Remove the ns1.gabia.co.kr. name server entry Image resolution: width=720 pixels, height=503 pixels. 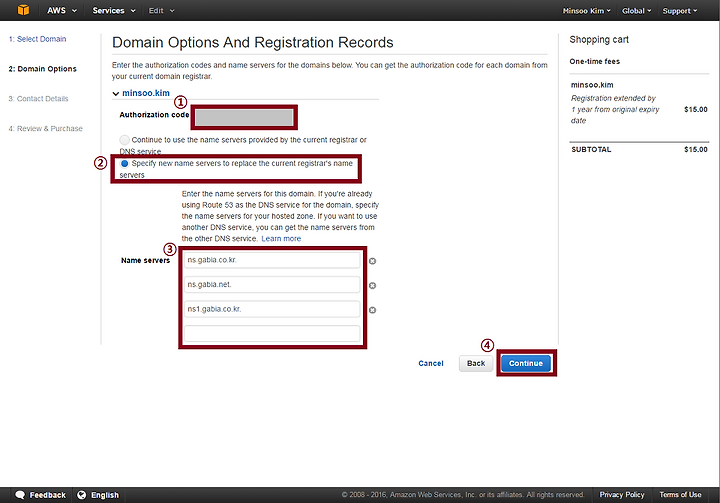[x=372, y=310]
